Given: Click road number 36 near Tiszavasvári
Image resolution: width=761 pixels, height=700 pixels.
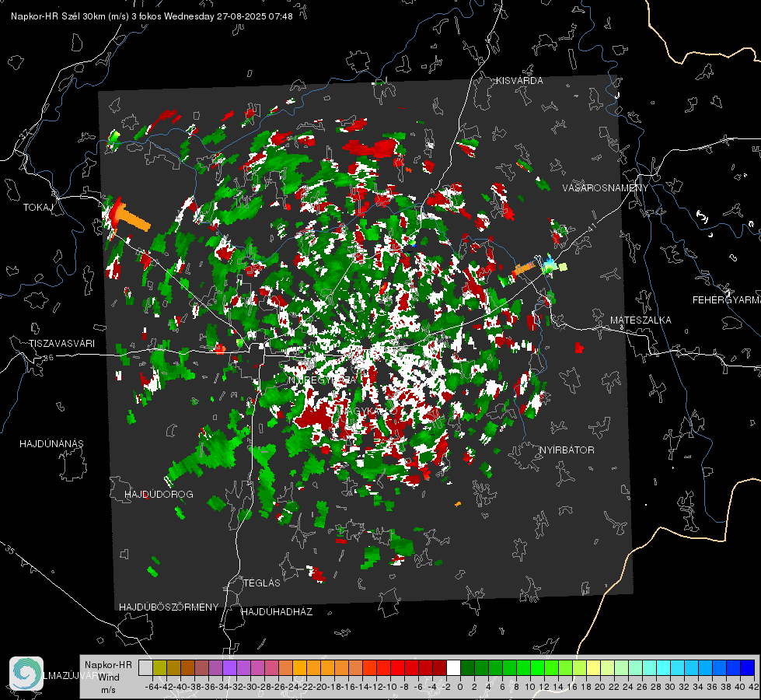Looking at the screenshot, I should (48, 358).
